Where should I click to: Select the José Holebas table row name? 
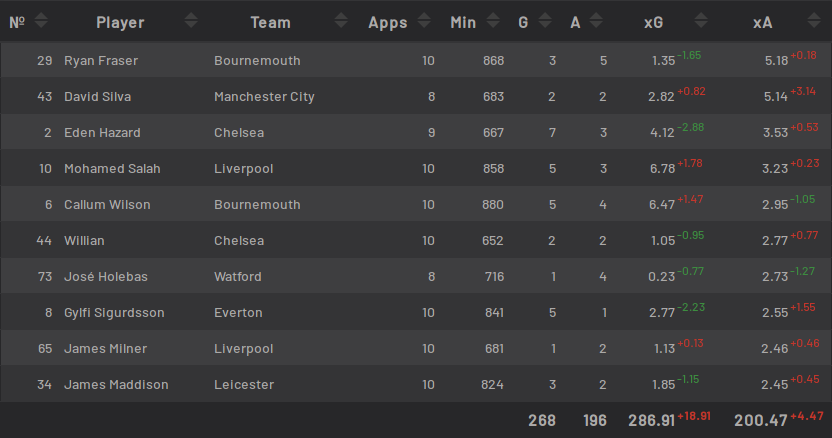tap(104, 277)
